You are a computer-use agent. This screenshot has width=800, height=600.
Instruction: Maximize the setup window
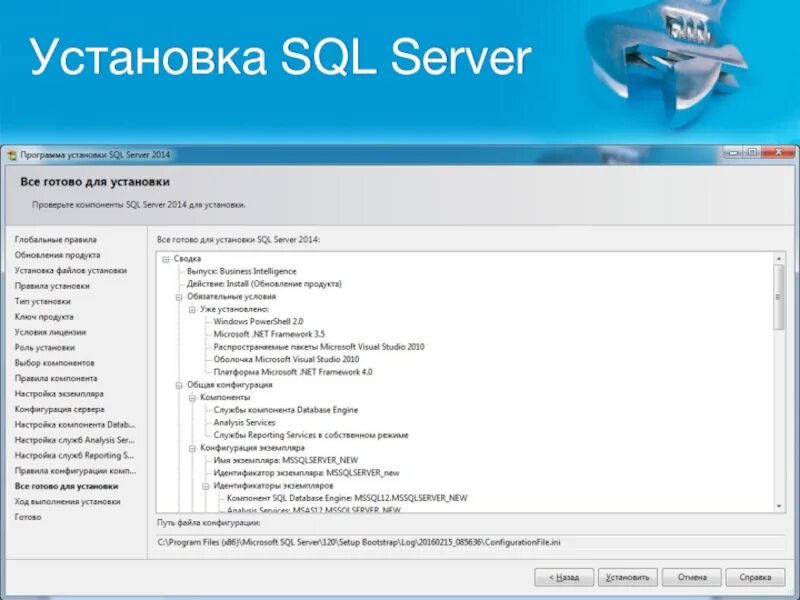pos(752,152)
